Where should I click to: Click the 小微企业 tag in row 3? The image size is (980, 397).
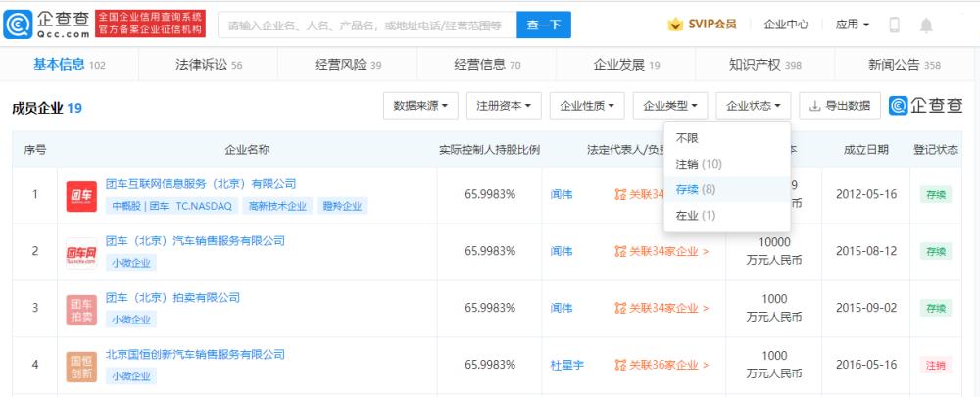[x=131, y=320]
